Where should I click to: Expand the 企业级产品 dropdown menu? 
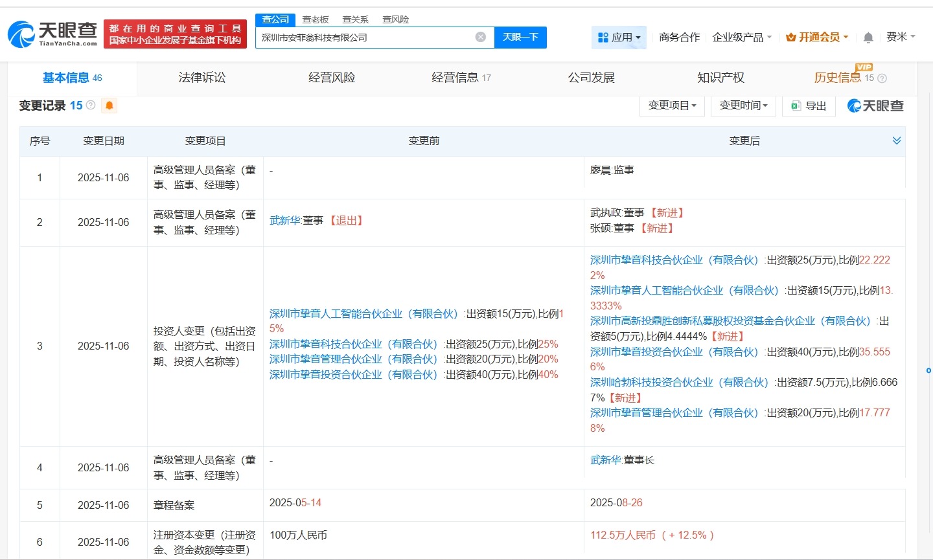coord(739,38)
